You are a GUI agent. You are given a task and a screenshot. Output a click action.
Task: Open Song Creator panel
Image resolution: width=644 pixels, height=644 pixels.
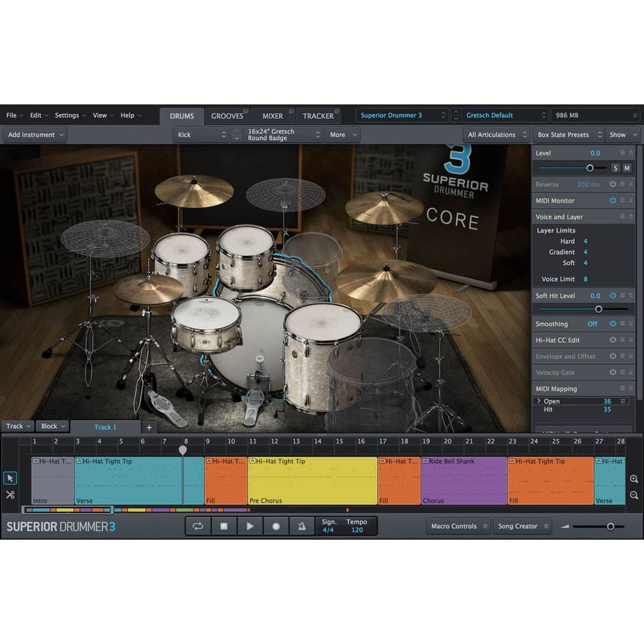(522, 526)
